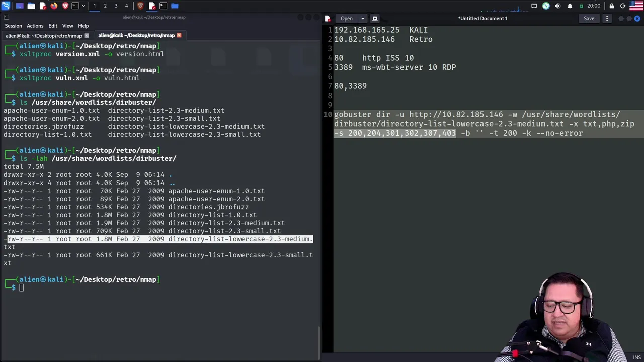
Task: Click the US flag keyboard layout icon
Action: coord(636,6)
